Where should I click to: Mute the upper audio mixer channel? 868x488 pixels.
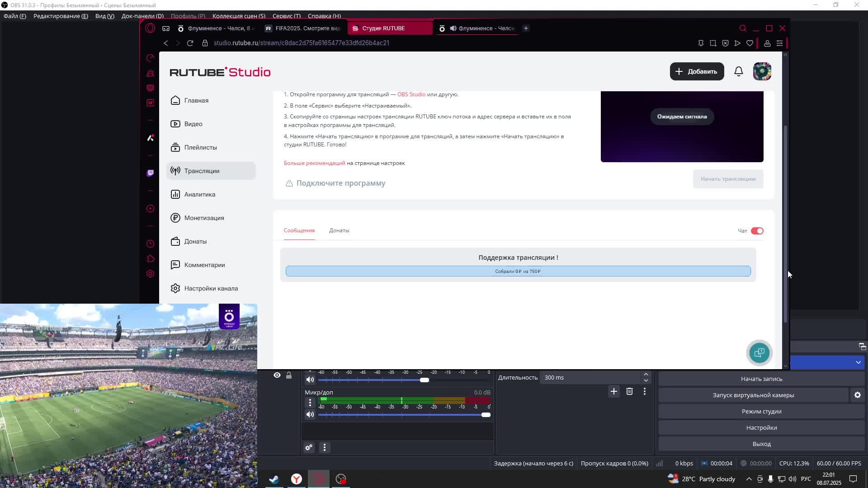(x=310, y=380)
